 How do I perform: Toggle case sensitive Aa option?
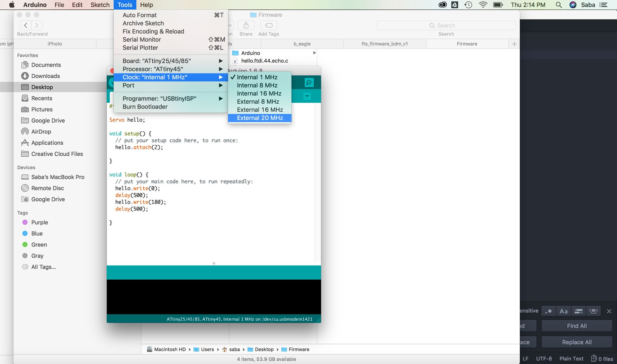[564, 311]
